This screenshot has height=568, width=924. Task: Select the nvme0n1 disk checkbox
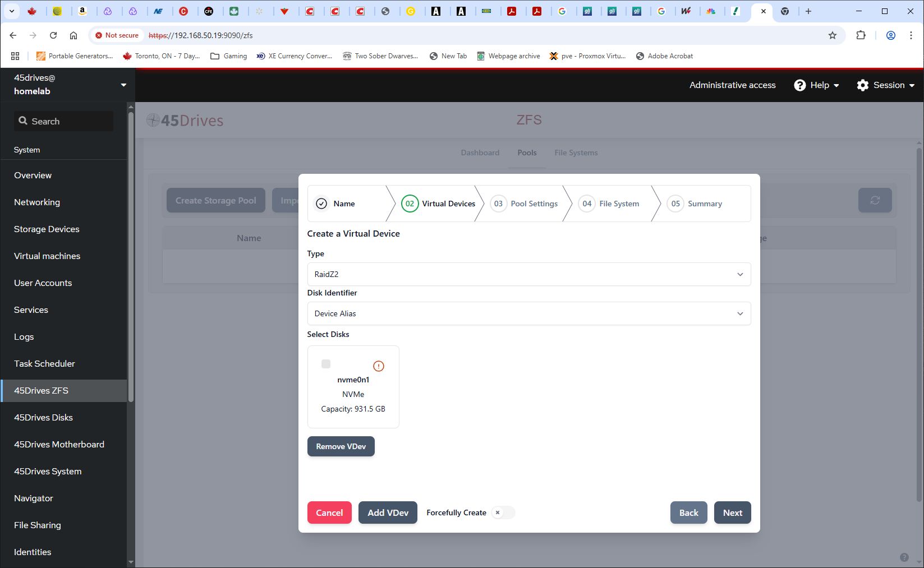pyautogui.click(x=326, y=364)
